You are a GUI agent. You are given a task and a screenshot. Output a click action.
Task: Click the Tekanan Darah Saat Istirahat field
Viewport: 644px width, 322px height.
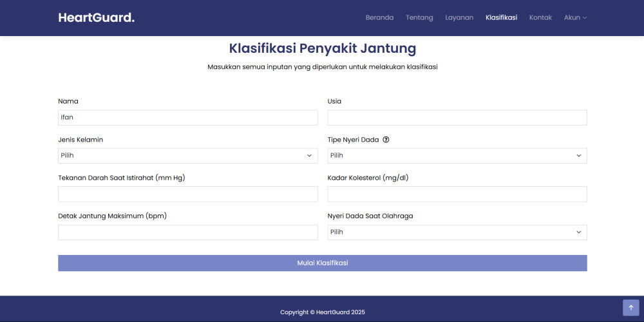point(187,194)
